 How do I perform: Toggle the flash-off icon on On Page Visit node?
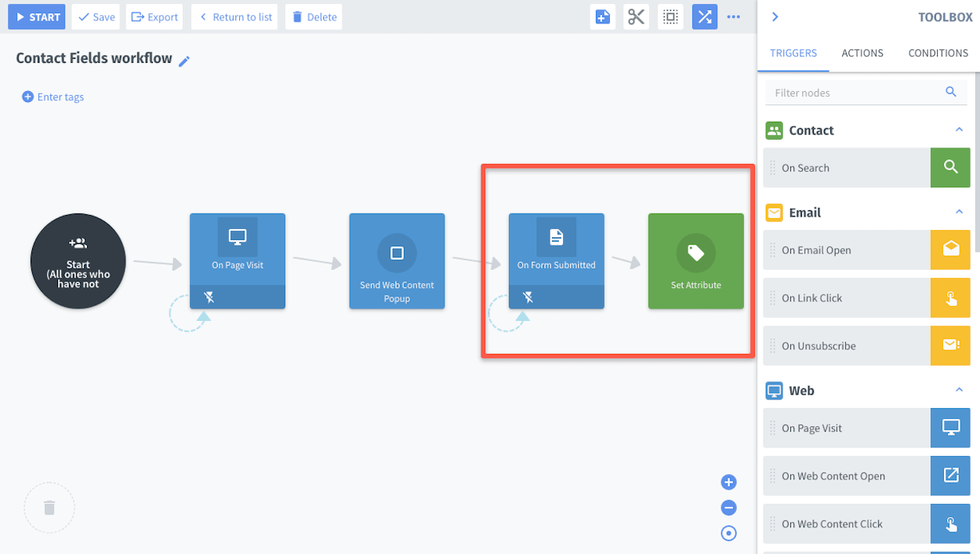click(209, 297)
